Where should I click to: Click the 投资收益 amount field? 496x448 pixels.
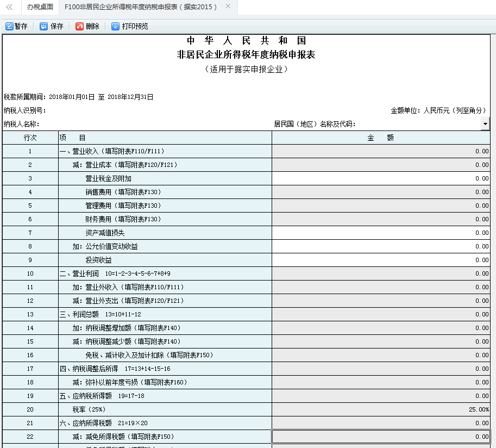tap(380, 259)
